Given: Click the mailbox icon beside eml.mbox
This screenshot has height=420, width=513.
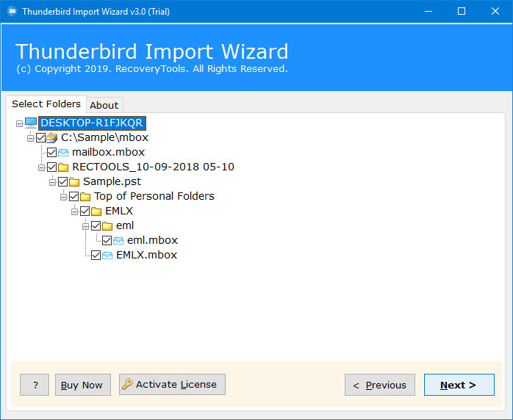Looking at the screenshot, I should click(x=118, y=241).
